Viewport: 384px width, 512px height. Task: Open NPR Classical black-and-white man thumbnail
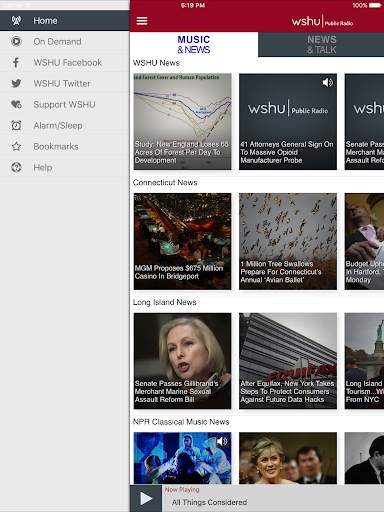click(364, 458)
